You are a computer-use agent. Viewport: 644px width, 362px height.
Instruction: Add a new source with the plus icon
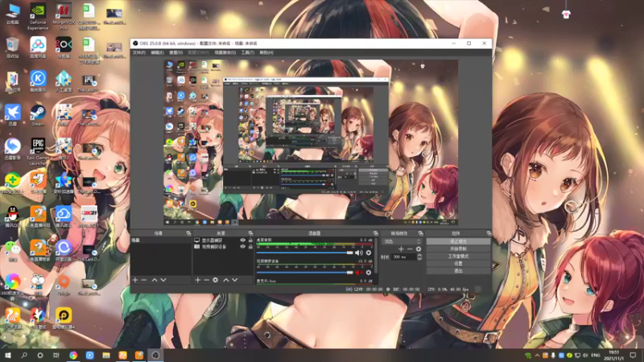point(197,280)
